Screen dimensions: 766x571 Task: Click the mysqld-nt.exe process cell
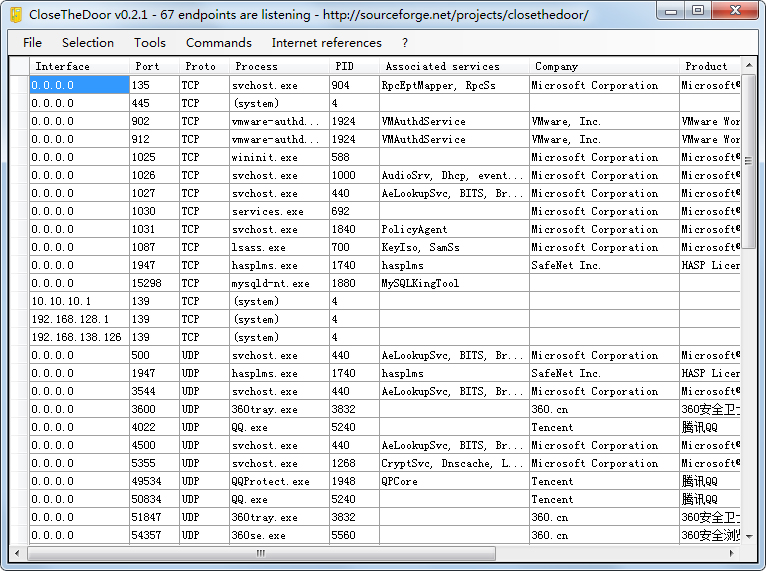(279, 283)
